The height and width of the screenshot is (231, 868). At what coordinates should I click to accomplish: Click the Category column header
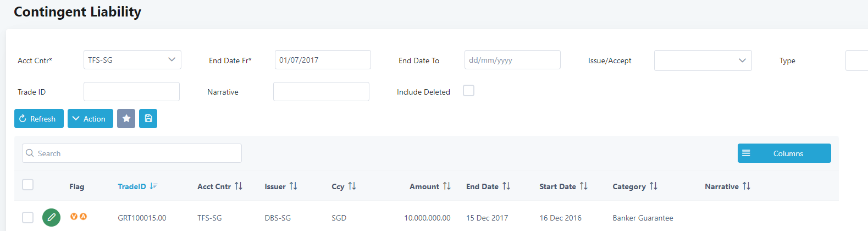[629, 186]
